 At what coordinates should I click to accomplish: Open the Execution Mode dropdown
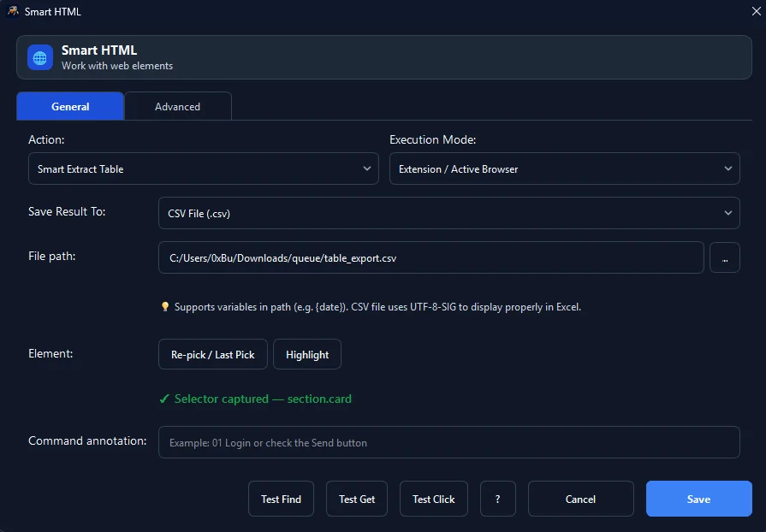click(x=564, y=168)
